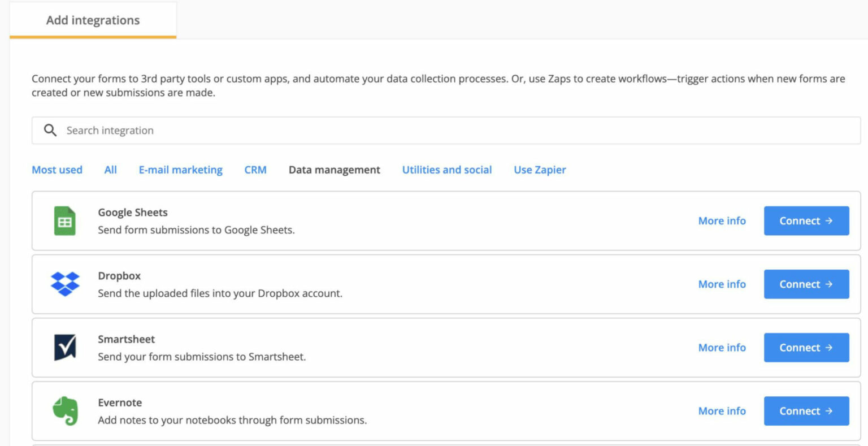View More info about Evernote
Screen dimensions: 868x446
pos(722,411)
